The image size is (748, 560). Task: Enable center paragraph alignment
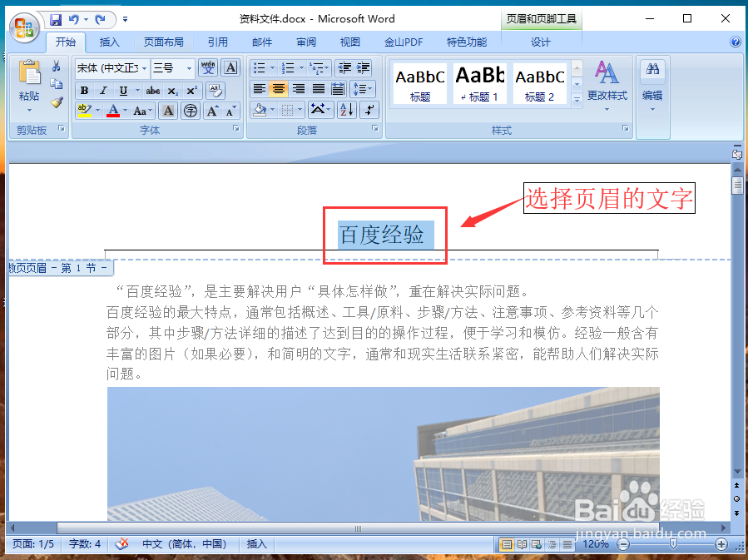[279, 88]
